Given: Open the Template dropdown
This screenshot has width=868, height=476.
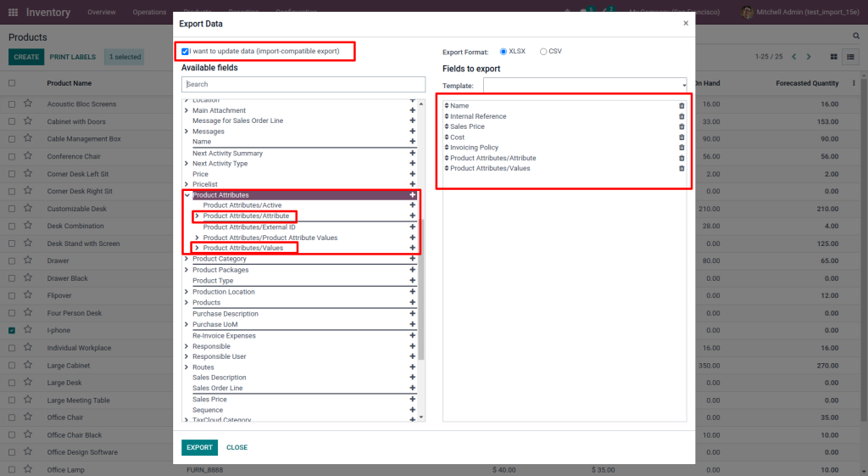Looking at the screenshot, I should pyautogui.click(x=585, y=86).
